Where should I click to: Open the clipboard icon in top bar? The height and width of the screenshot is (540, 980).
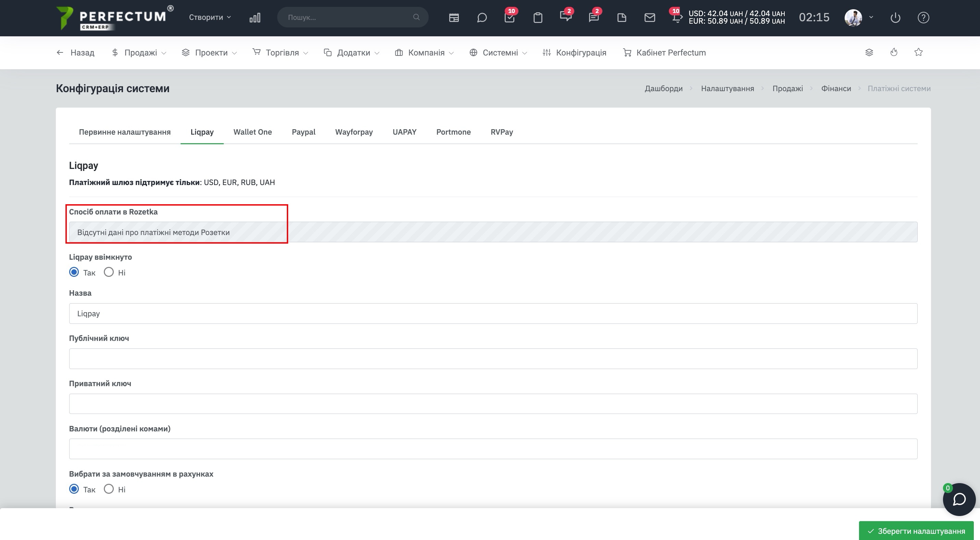click(538, 17)
